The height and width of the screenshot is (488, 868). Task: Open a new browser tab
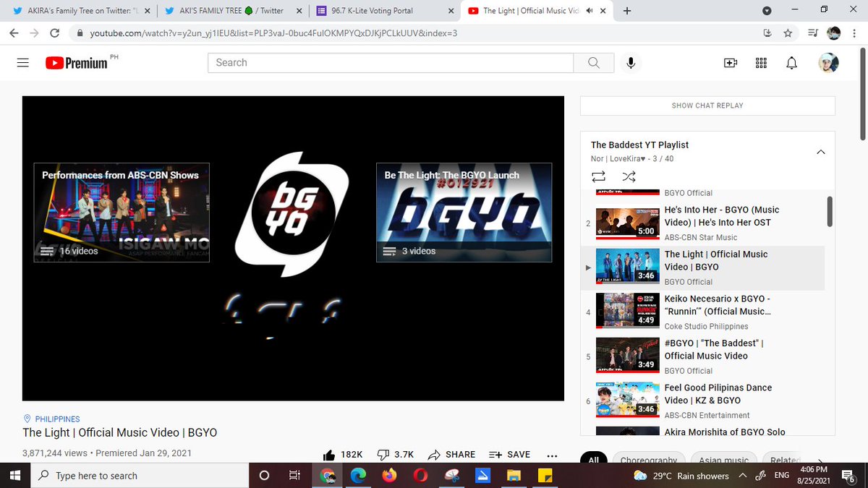[626, 11]
